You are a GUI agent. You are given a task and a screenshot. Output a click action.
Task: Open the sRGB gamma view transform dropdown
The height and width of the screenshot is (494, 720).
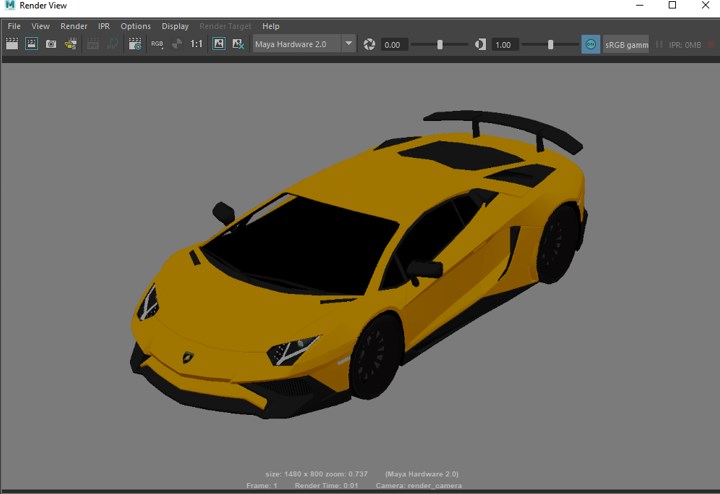(x=626, y=45)
